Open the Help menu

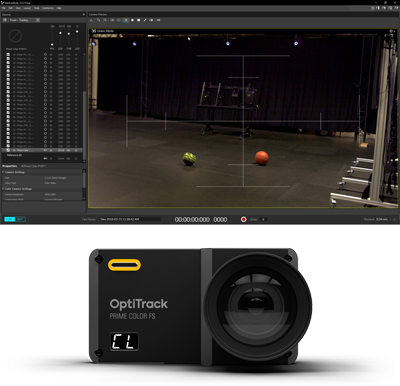(x=59, y=8)
